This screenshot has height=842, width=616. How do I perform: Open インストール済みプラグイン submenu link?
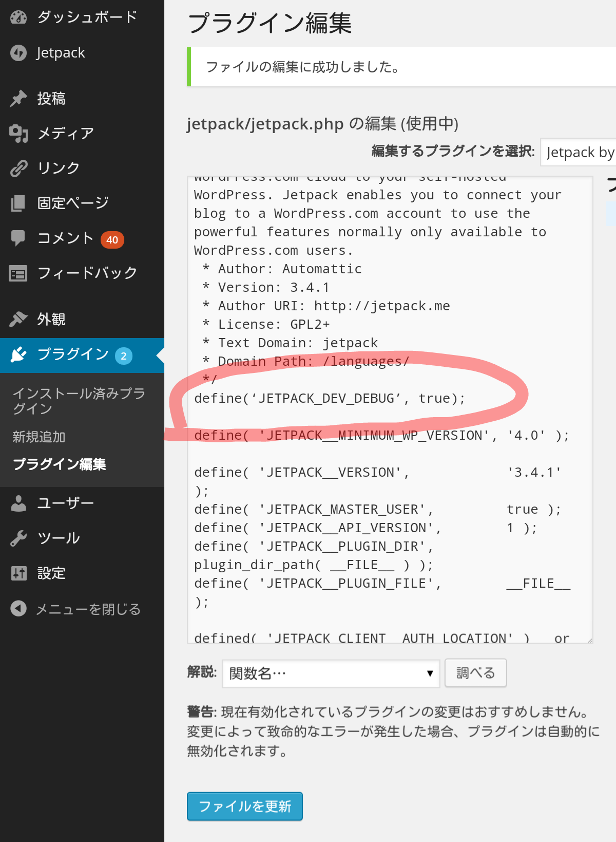(79, 401)
